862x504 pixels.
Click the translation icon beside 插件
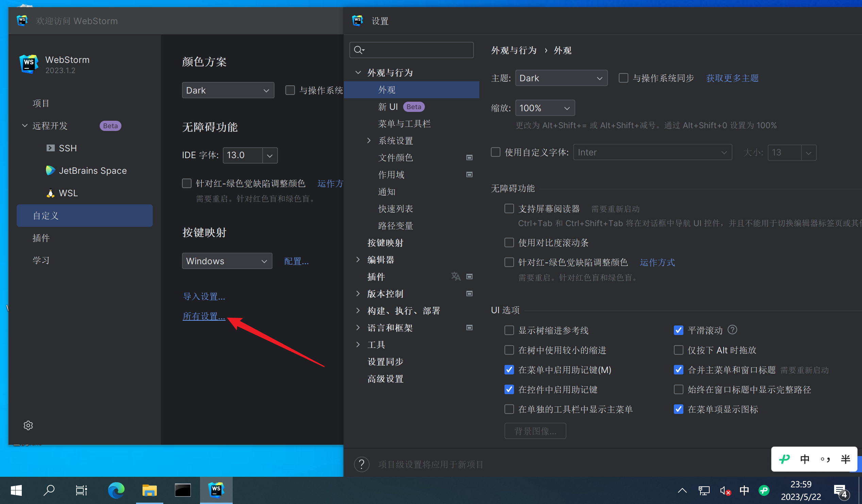click(x=455, y=276)
